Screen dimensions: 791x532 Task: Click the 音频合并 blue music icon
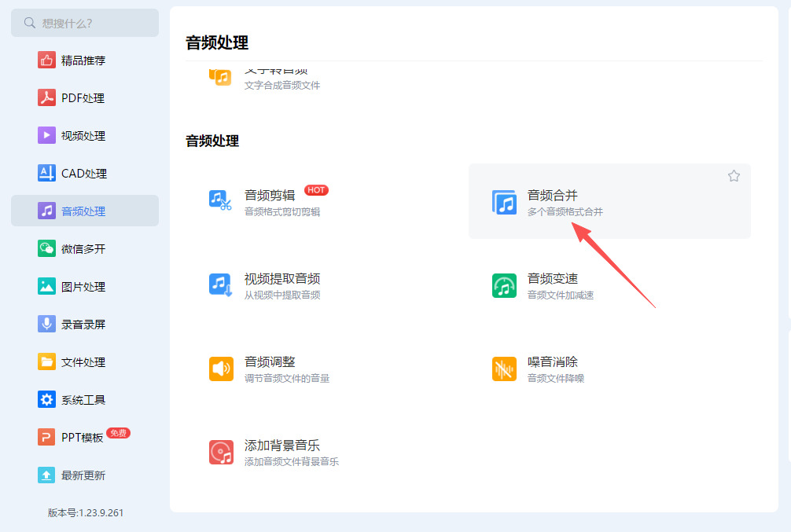tap(504, 202)
